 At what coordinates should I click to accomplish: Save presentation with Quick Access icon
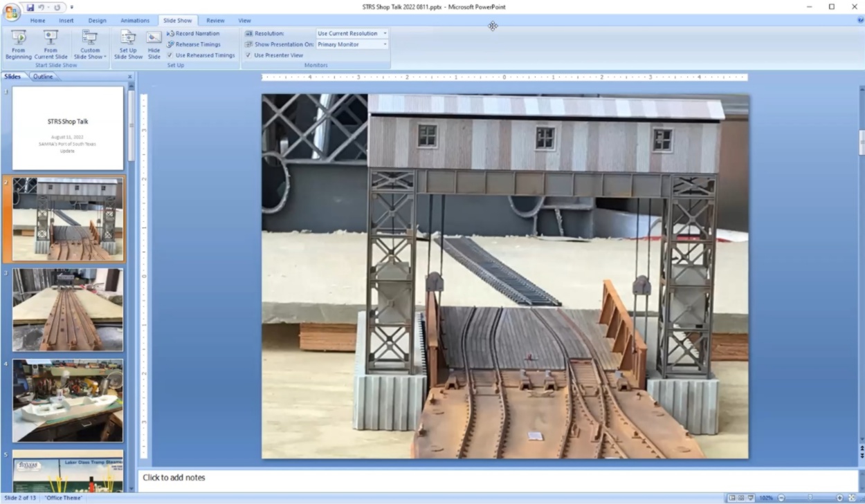coord(30,7)
